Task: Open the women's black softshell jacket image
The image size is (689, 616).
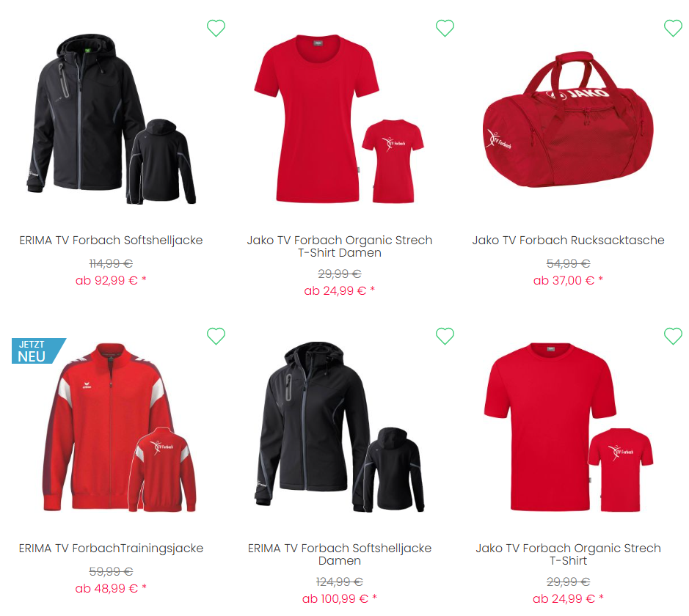Action: (340, 427)
